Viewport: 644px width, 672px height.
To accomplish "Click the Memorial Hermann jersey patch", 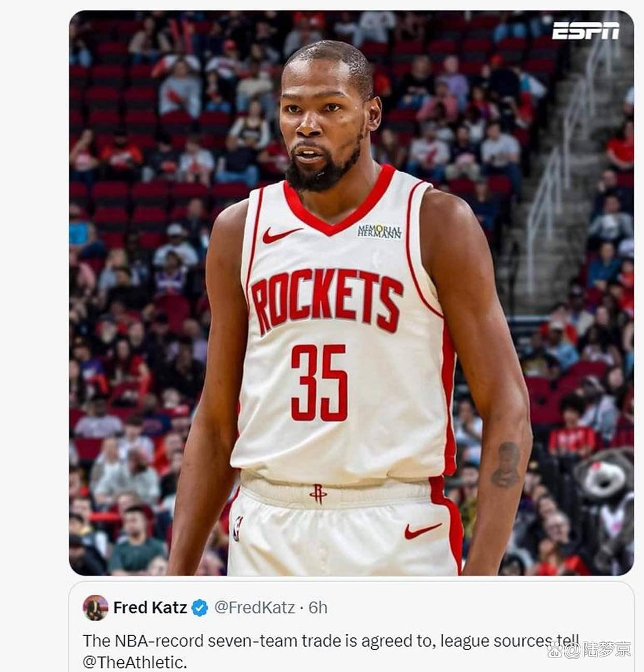I will click(x=380, y=231).
